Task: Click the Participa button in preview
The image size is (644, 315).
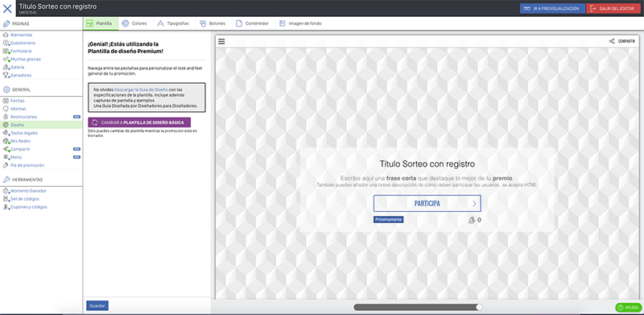Action: [427, 204]
